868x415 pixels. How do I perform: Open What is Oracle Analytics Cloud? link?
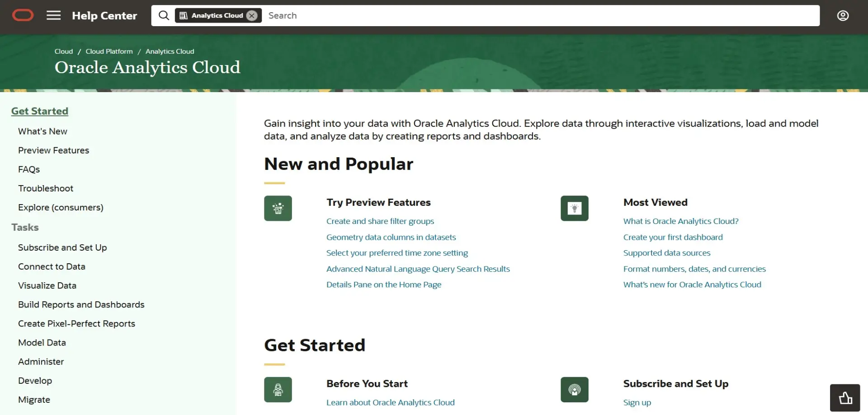[x=681, y=221]
